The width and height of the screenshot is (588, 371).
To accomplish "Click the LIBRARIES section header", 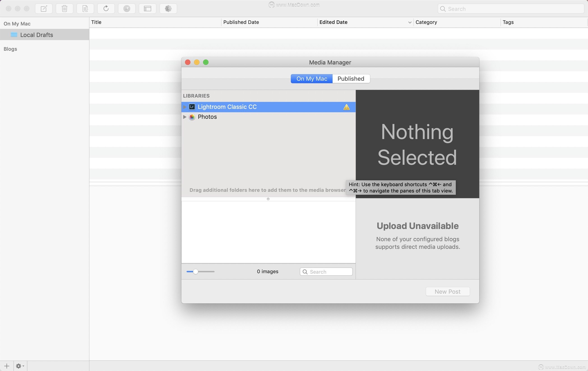I will click(196, 96).
